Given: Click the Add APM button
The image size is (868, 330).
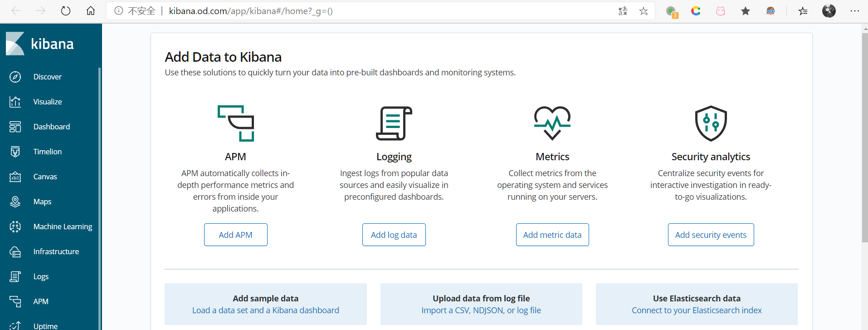Looking at the screenshot, I should (x=235, y=235).
